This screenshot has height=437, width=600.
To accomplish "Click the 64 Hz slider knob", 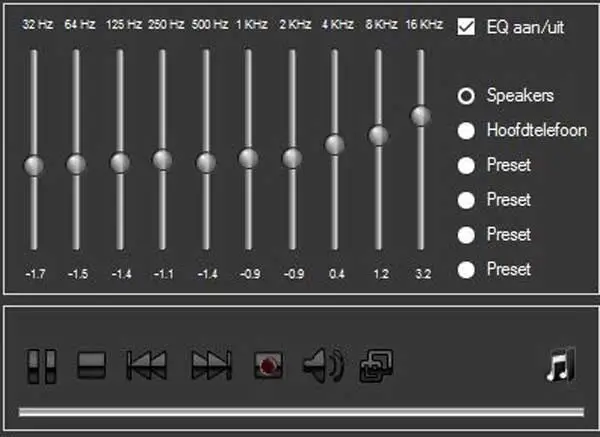I will coord(76,164).
